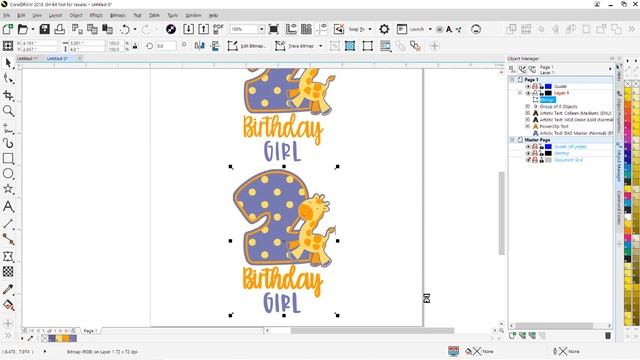Click the Full-screen preview icon
The height and width of the screenshot is (360, 640).
click(x=274, y=29)
